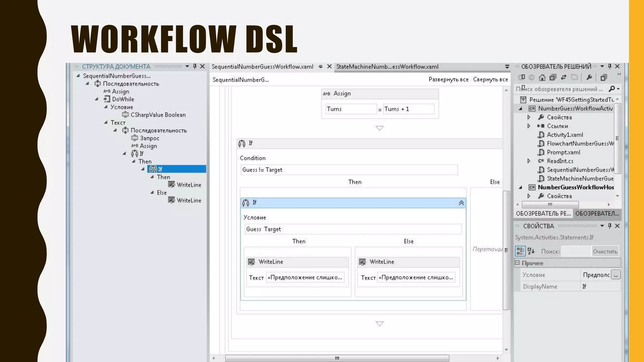The height and width of the screenshot is (362, 644).
Task: Expand Свойства under NumberGuessWorkflowActivities project
Action: (x=529, y=117)
